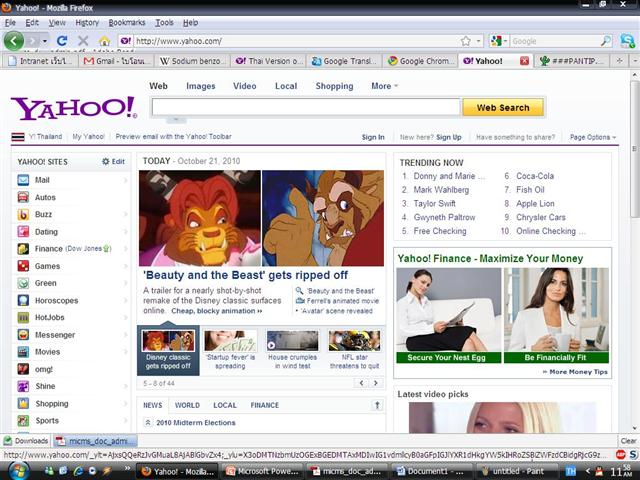Select the FINANCE news tab
This screenshot has height=480, width=640.
coord(264,405)
